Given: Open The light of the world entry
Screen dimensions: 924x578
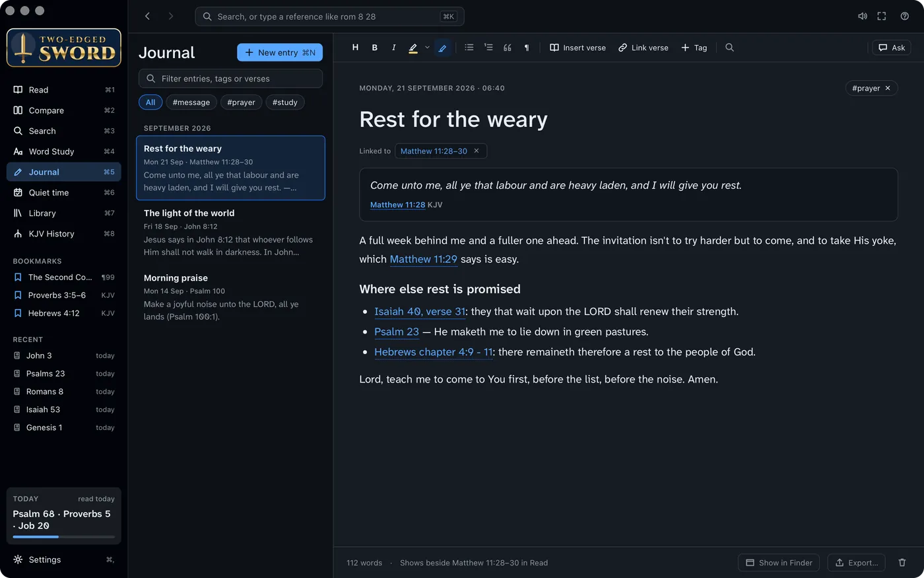Looking at the screenshot, I should coord(230,233).
